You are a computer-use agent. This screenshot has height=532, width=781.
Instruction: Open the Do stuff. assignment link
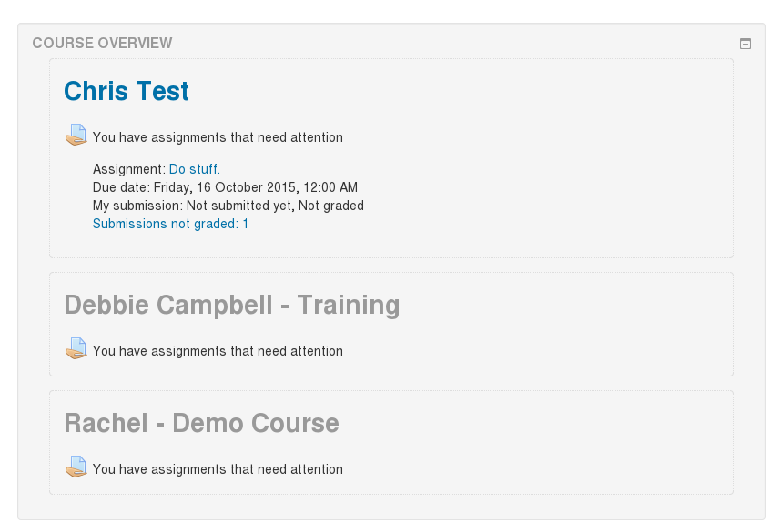click(x=195, y=169)
